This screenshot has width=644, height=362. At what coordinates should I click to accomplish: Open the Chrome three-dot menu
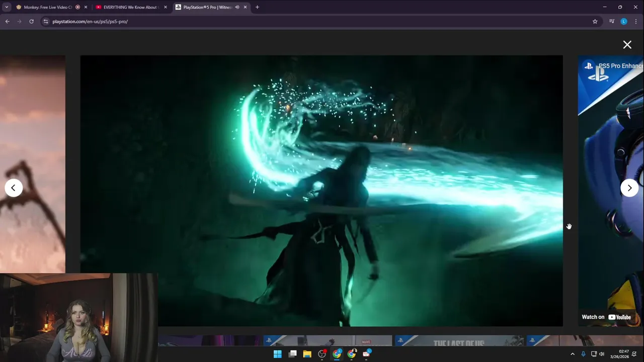point(636,22)
